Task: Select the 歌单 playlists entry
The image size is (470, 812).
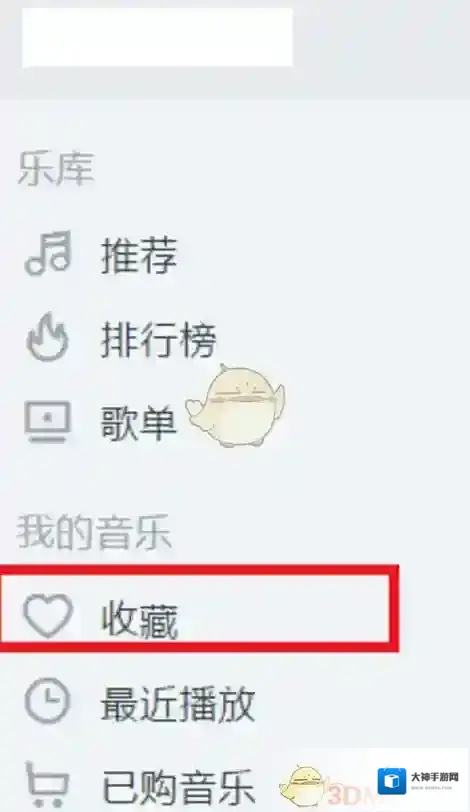Action: click(x=139, y=423)
